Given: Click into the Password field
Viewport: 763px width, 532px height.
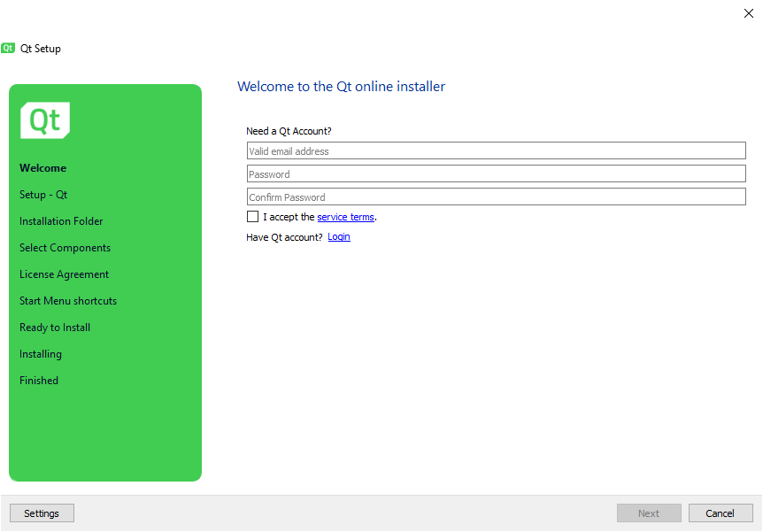Looking at the screenshot, I should [496, 173].
